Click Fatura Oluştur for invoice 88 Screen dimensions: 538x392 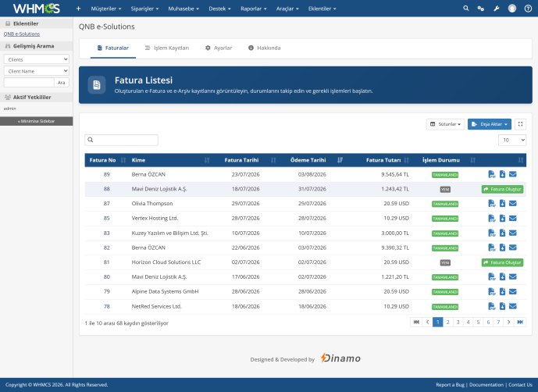[502, 189]
